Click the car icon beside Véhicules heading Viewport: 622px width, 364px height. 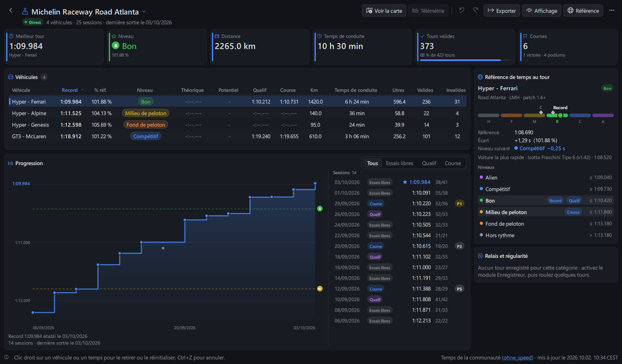pos(11,77)
